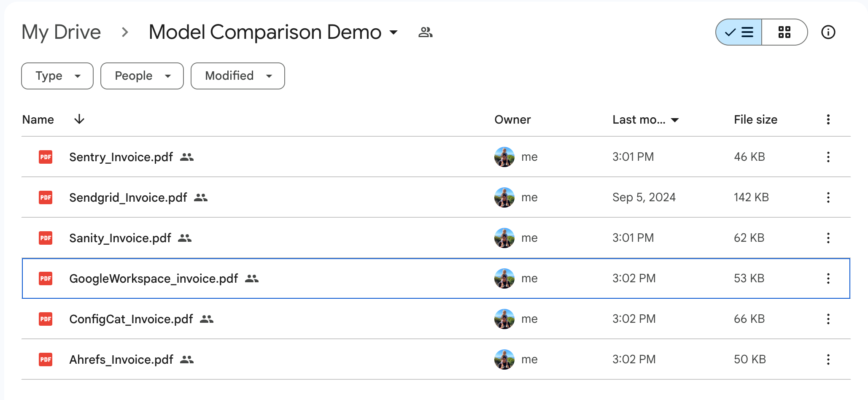Screen dimensions: 868x400
Task: Click the PDF icon of Sentry_Invoice.pdf
Action: tap(46, 157)
